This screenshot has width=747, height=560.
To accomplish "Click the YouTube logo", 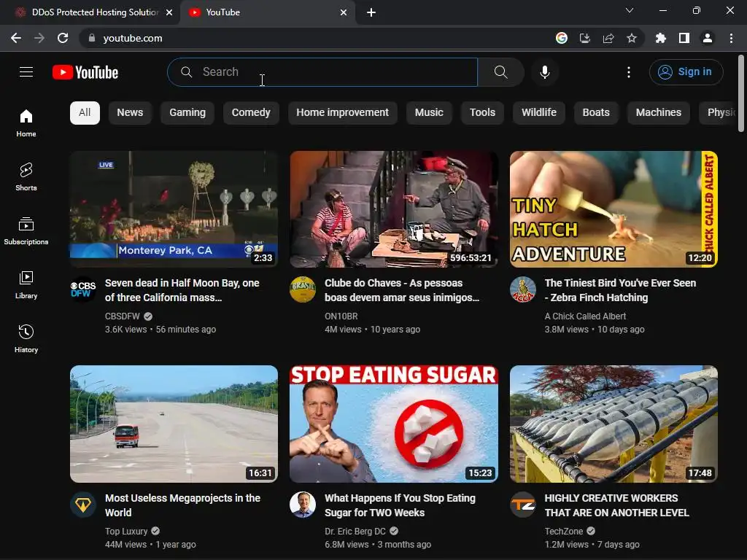I will pyautogui.click(x=85, y=72).
